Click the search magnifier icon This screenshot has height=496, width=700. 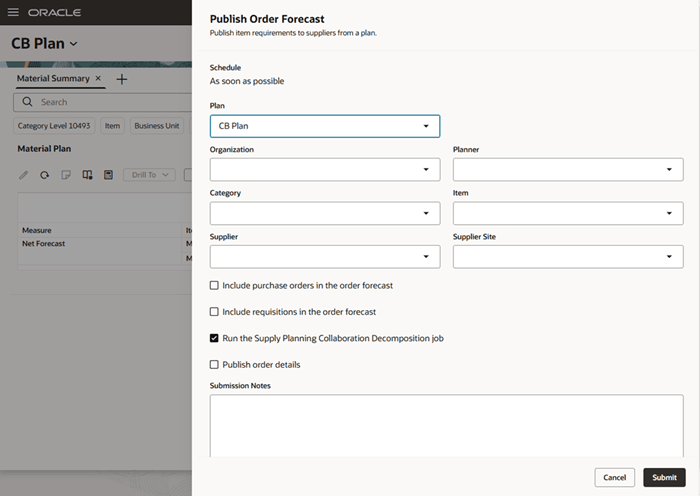[27, 102]
